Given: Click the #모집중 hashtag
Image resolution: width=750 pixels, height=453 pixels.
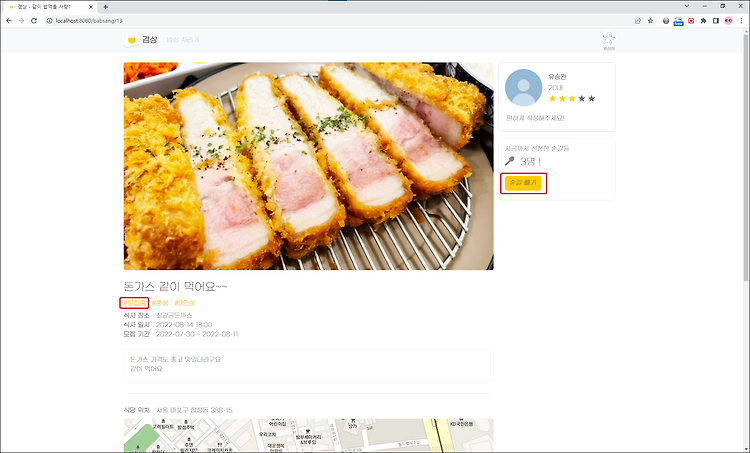Looking at the screenshot, I should pos(134,303).
